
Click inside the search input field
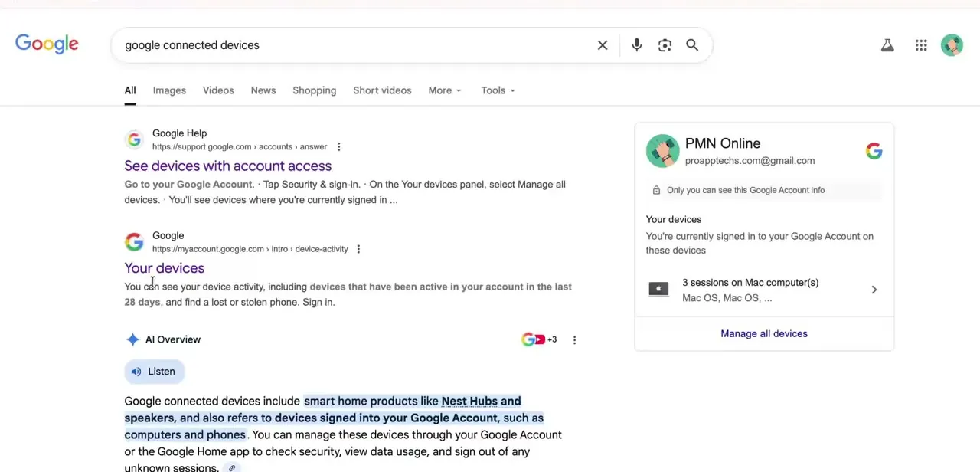356,45
